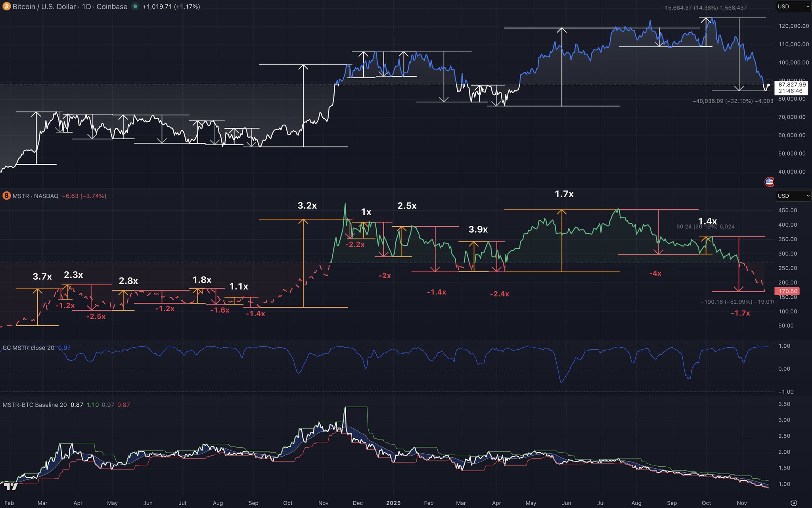Click the red 170.50 MSTR price tag
812x508 pixels.
(787, 291)
